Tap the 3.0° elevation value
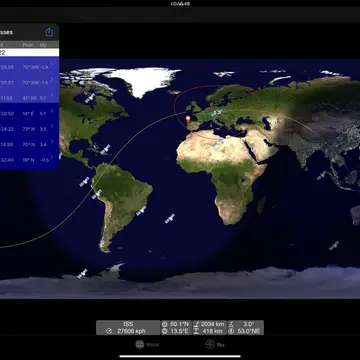360x360 pixels. point(249,324)
